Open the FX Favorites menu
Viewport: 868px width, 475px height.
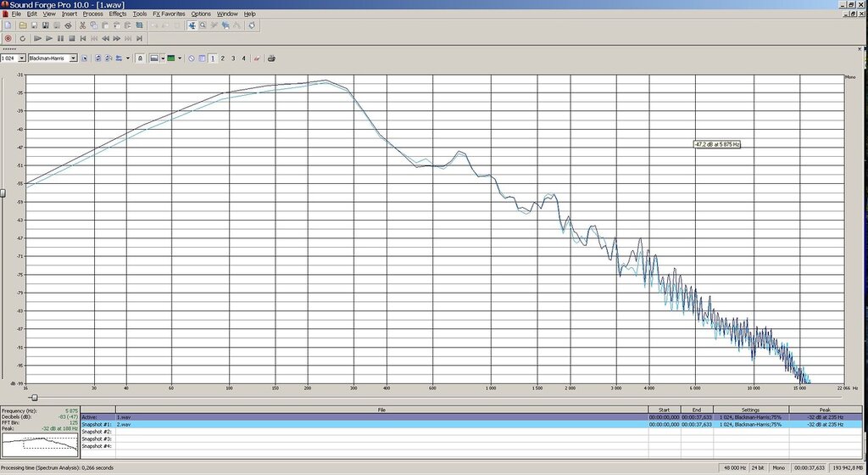coord(169,14)
